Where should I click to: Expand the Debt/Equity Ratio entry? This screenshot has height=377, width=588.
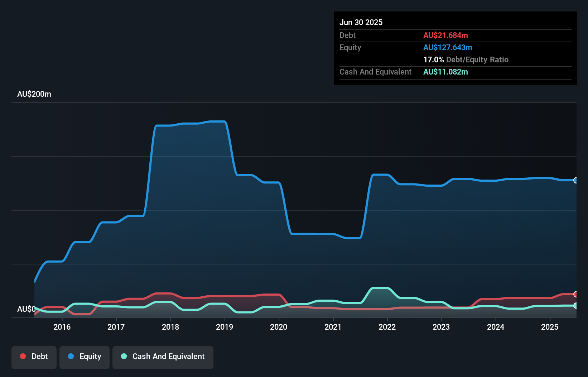pyautogui.click(x=466, y=59)
